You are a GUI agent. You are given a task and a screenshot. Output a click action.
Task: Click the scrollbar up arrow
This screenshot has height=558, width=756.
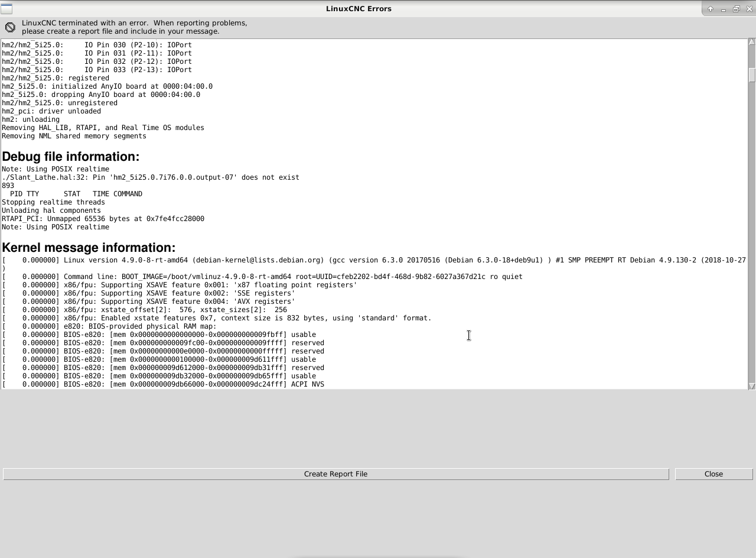point(752,42)
